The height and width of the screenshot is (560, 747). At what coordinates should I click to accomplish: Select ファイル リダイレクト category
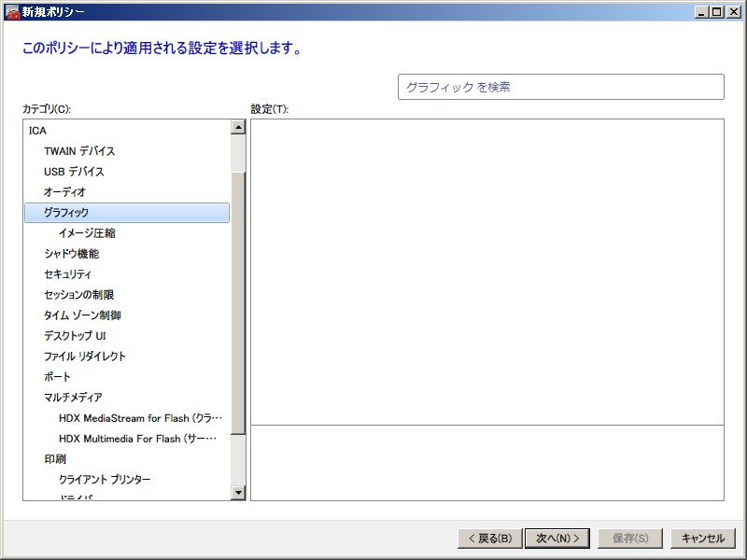85,357
